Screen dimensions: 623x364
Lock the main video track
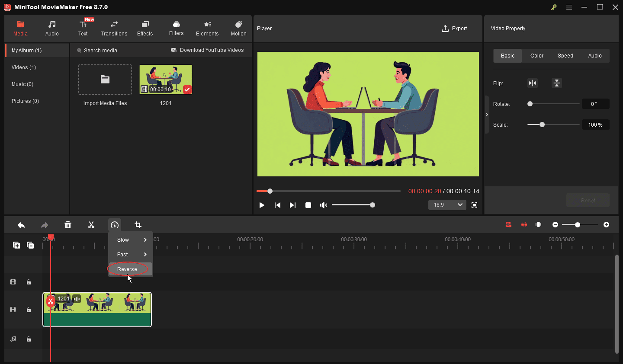point(29,310)
